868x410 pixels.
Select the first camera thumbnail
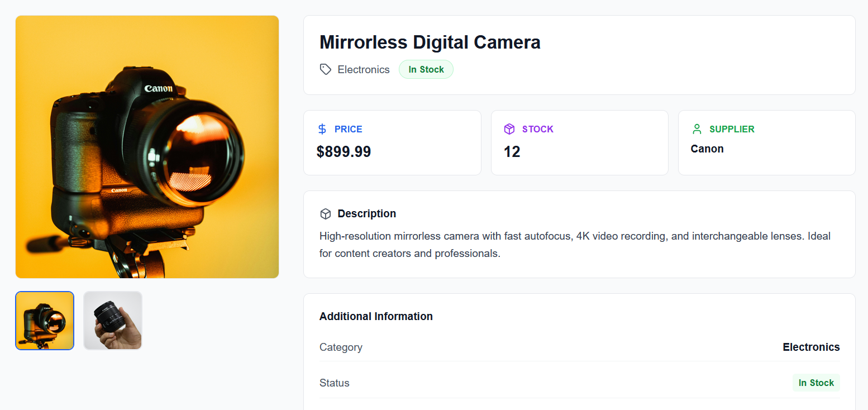coord(45,321)
